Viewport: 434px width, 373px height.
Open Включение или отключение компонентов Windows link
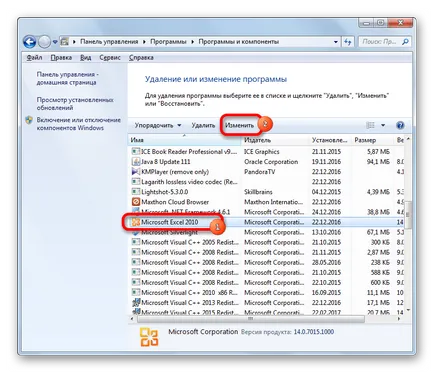click(79, 124)
